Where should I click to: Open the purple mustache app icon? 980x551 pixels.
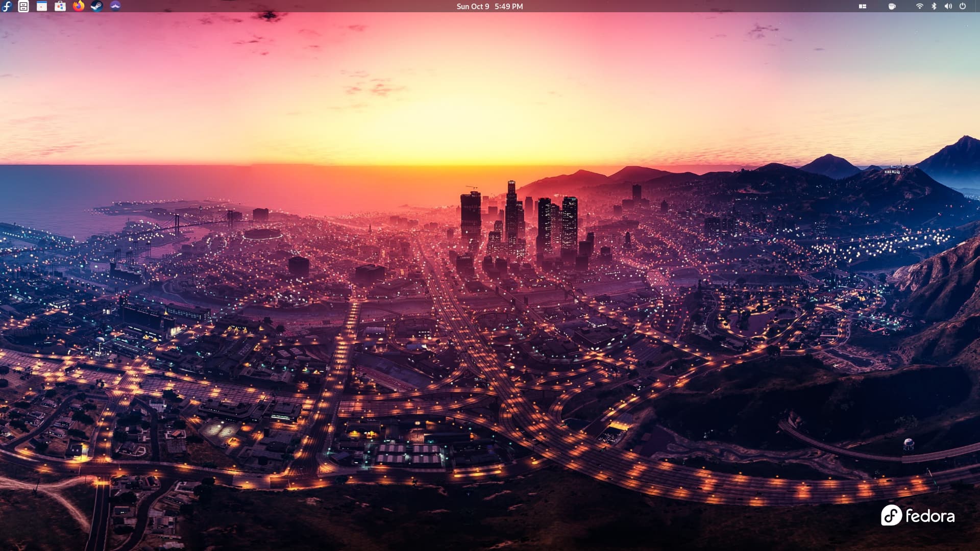pyautogui.click(x=115, y=6)
